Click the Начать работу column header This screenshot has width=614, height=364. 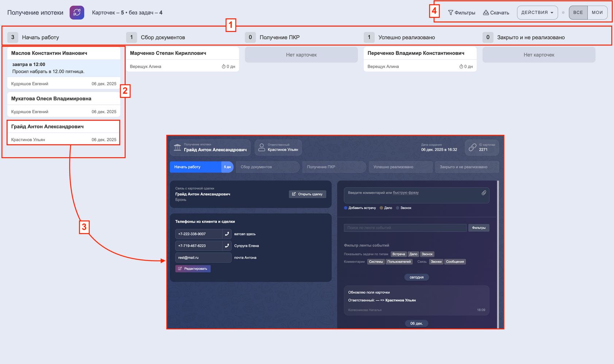click(x=40, y=37)
